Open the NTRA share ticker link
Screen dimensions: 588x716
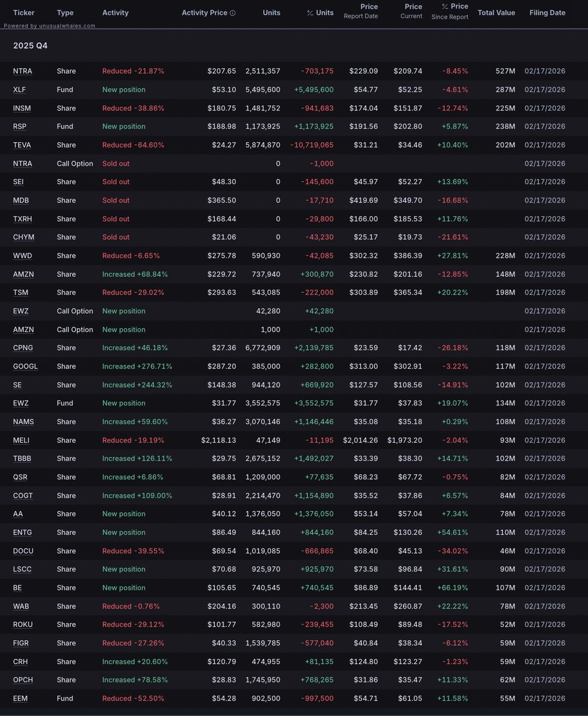[x=23, y=71]
